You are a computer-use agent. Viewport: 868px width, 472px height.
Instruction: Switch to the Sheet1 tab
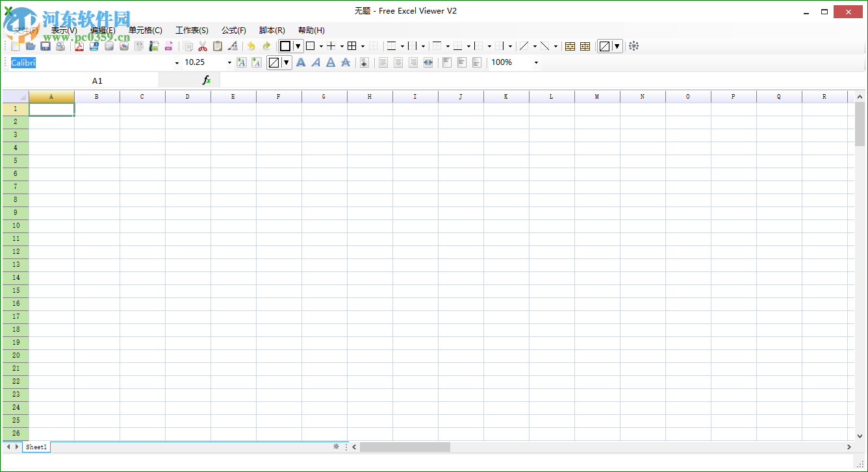36,447
